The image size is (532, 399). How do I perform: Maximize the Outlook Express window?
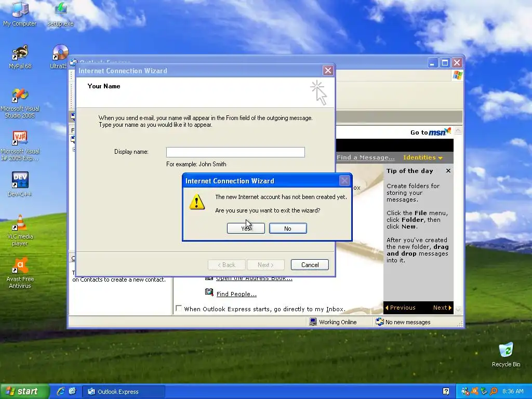coord(445,63)
